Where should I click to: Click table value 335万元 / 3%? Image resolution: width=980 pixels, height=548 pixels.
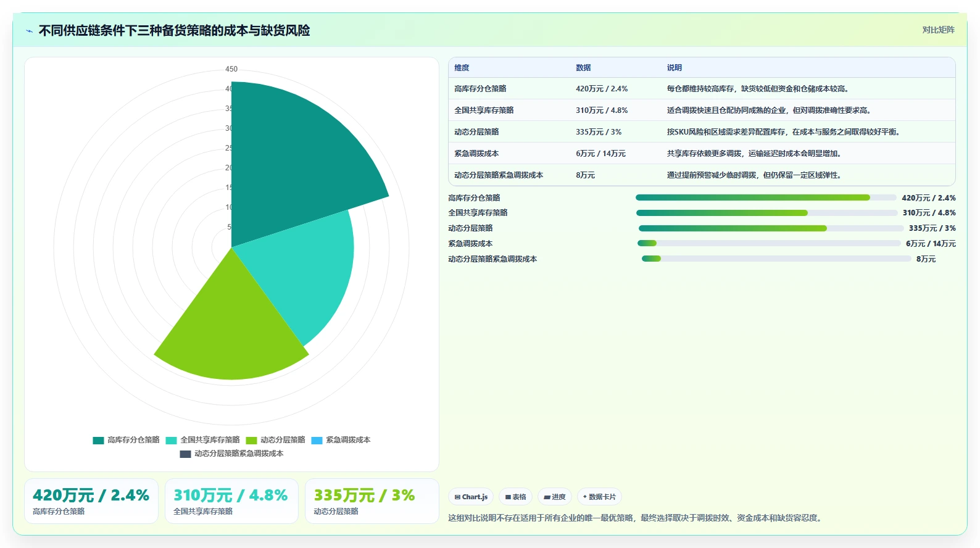(599, 132)
